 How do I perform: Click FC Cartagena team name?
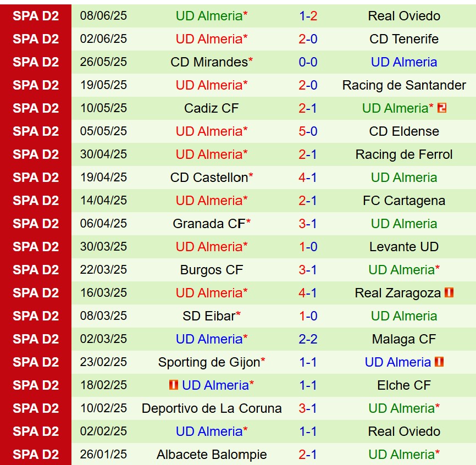[404, 200]
